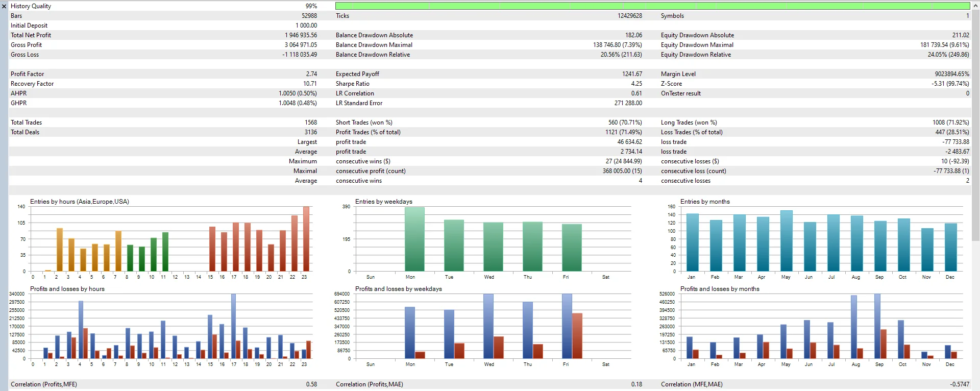Select the Initial Deposit value 1 000.00
980x391 pixels.
tap(306, 26)
